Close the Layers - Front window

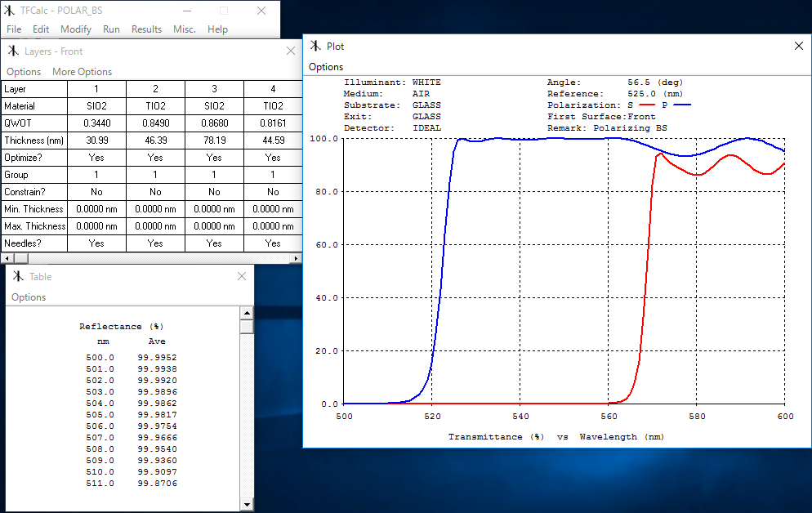[290, 51]
